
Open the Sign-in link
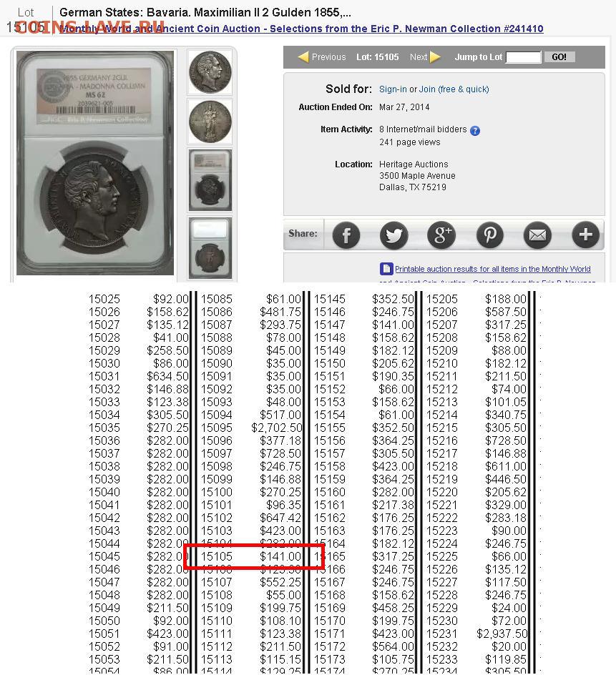pyautogui.click(x=393, y=89)
